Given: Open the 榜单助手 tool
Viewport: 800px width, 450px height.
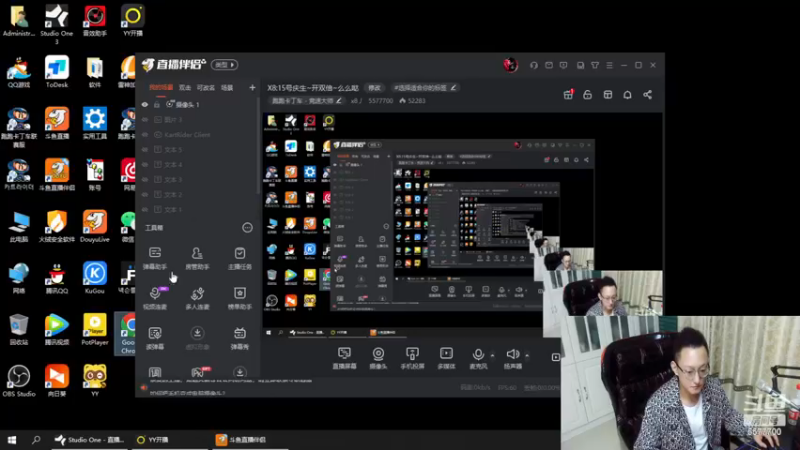Looking at the screenshot, I should click(239, 298).
